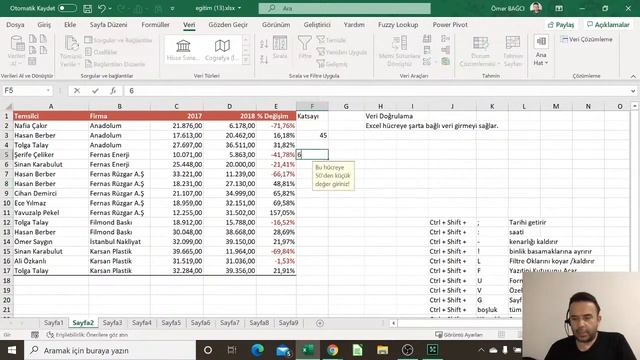Open the Formüller ribbon tab
640x360 pixels.
[x=155, y=24]
